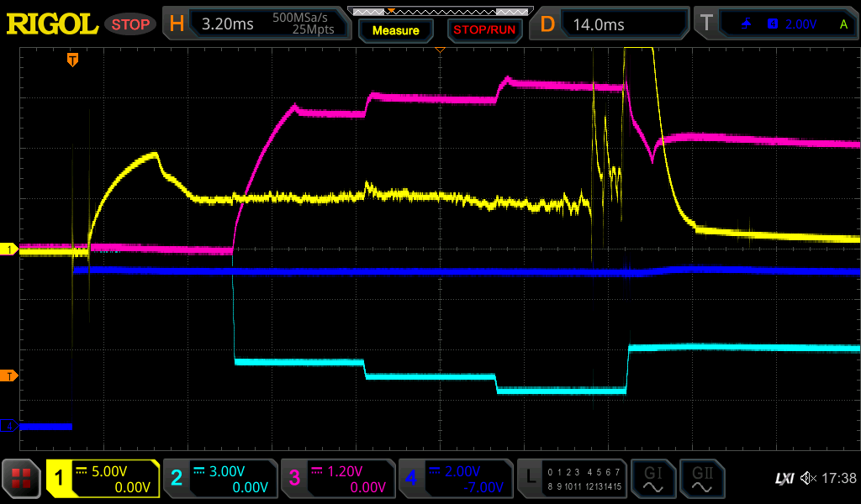Open the function navigation grid icon

[22, 479]
